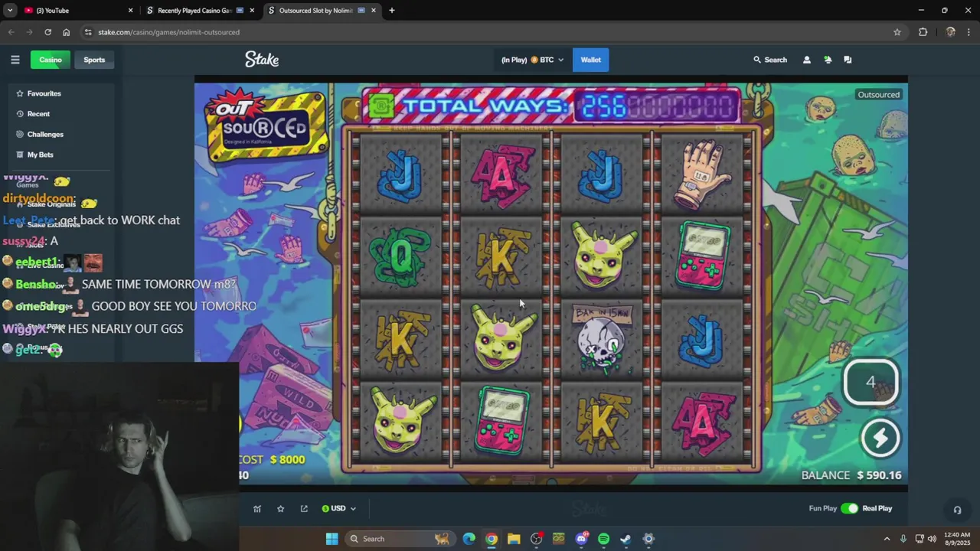The image size is (980, 551).
Task: Open the browser extensions icon
Action: (x=923, y=32)
